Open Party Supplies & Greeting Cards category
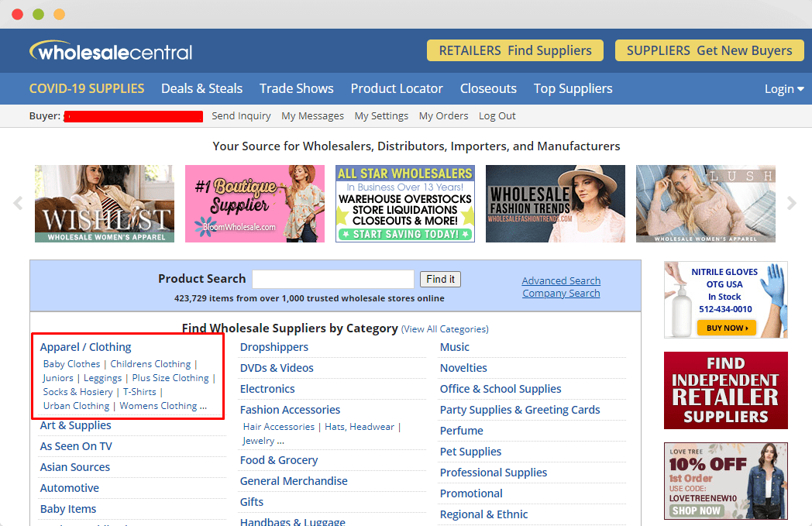 pos(520,410)
